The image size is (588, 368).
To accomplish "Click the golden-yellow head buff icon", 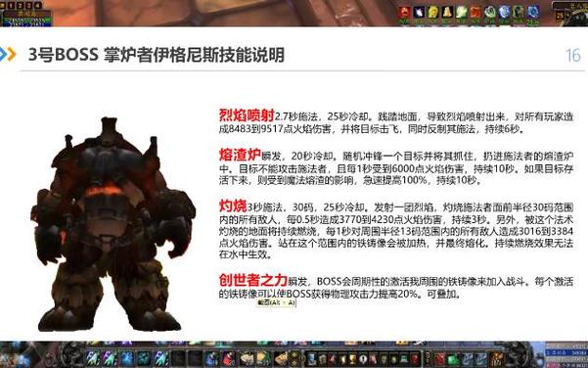I will (432, 13).
